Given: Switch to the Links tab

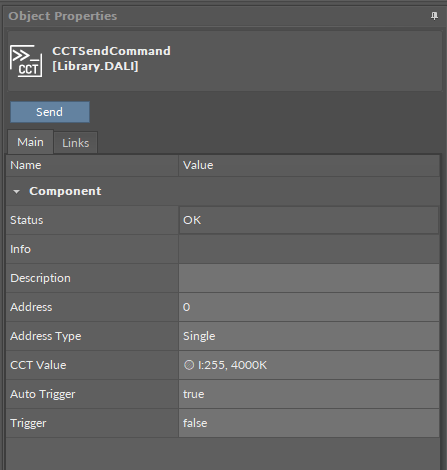Looking at the screenshot, I should [76, 143].
